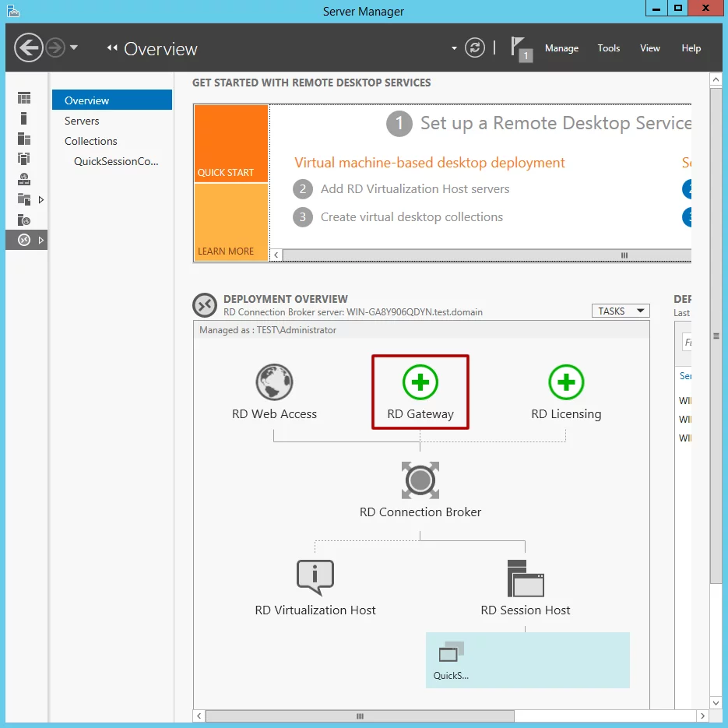Add RD Licensing server via plus icon
Image resolution: width=728 pixels, height=728 pixels.
[x=566, y=382]
